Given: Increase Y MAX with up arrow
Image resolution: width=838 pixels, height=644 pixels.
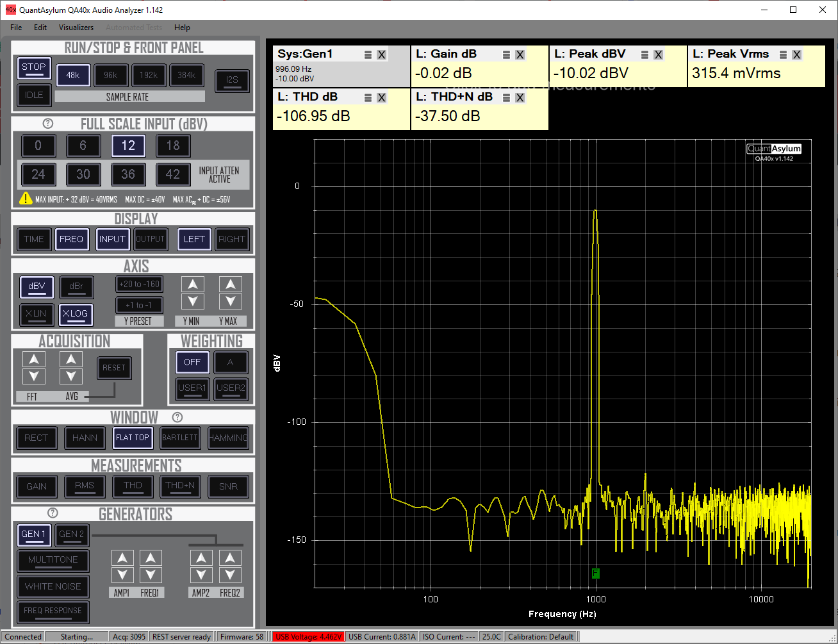Looking at the screenshot, I should 230,284.
